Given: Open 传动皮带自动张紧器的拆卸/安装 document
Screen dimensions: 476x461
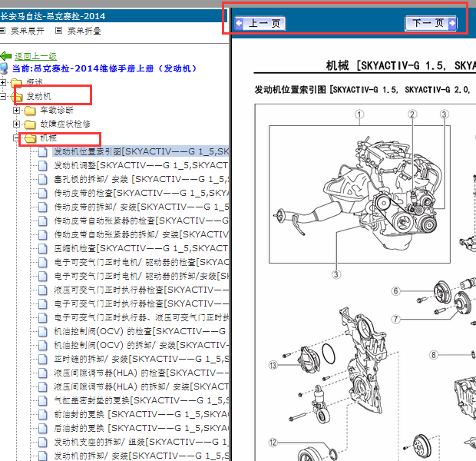Looking at the screenshot, I should point(141,234).
